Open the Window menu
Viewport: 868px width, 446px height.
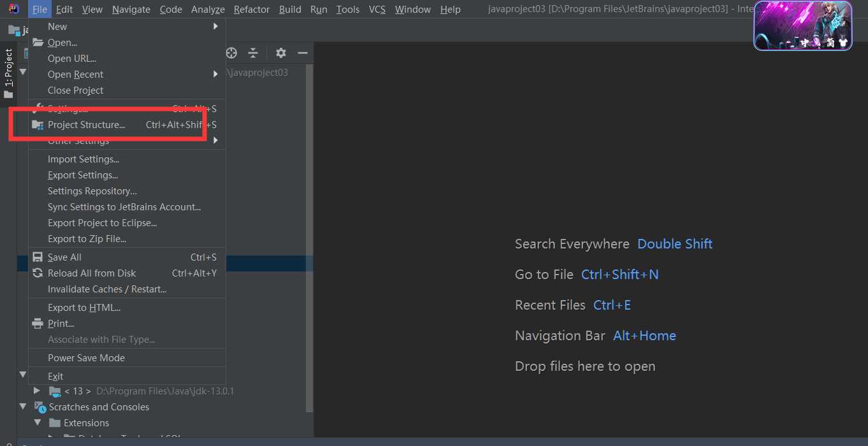pyautogui.click(x=413, y=10)
